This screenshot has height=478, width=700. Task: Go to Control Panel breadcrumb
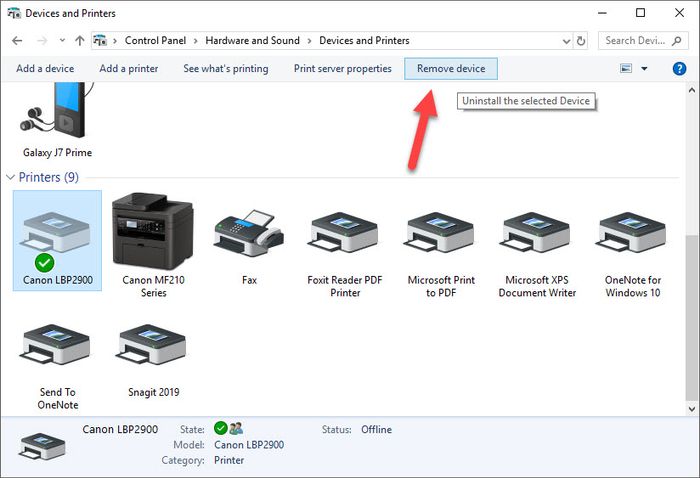tap(155, 41)
